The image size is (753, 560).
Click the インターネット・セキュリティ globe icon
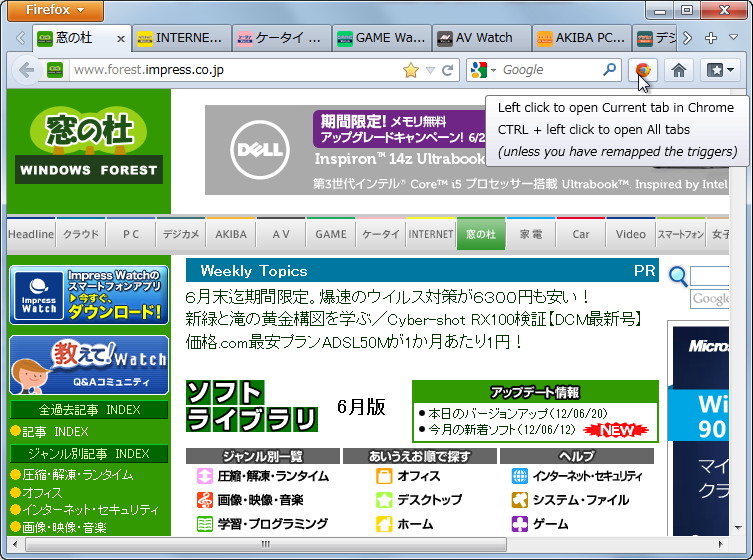520,476
